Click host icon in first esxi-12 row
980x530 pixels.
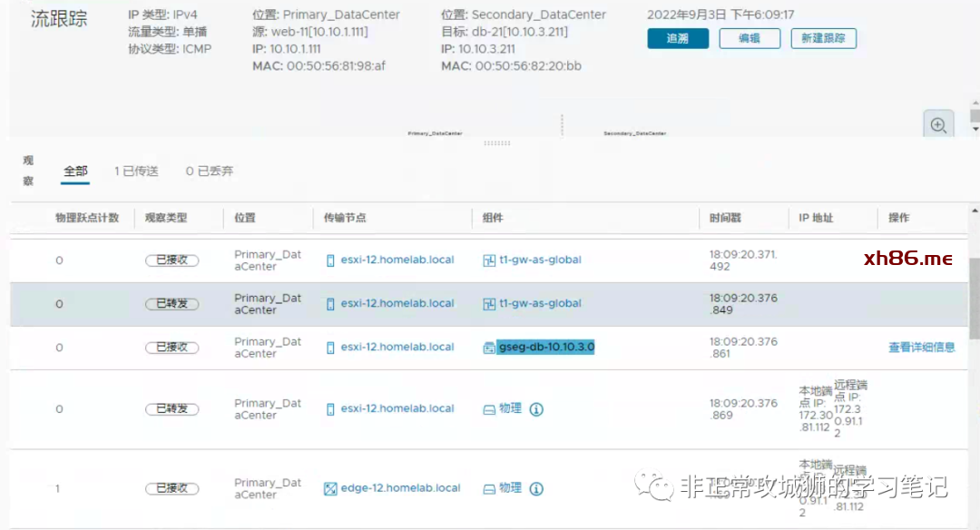pyautogui.click(x=330, y=260)
